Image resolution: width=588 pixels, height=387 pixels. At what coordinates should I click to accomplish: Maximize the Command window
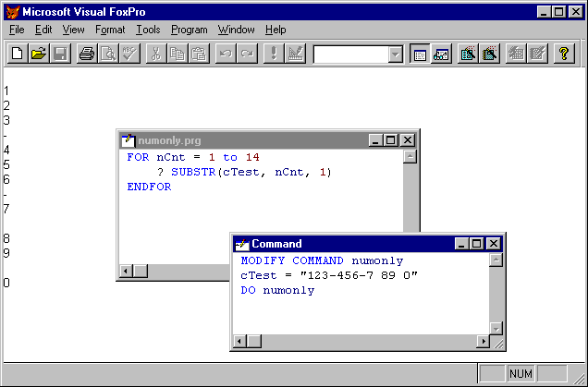pos(477,244)
